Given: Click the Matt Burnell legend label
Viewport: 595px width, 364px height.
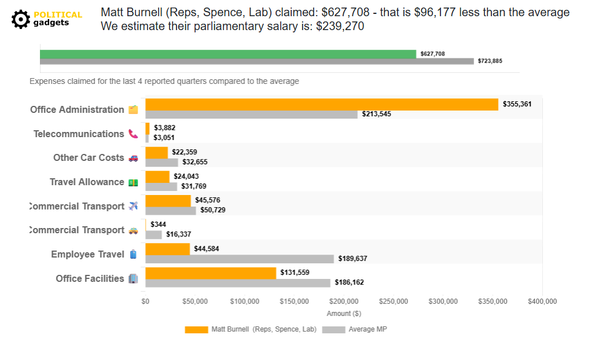Looking at the screenshot, I should coord(264,329).
